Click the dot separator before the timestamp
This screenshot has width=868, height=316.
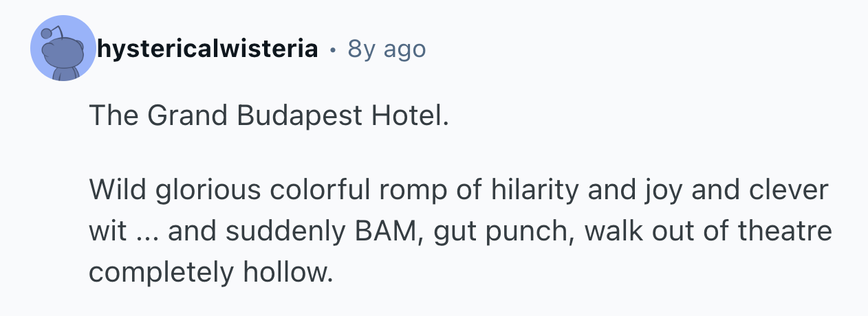point(333,49)
